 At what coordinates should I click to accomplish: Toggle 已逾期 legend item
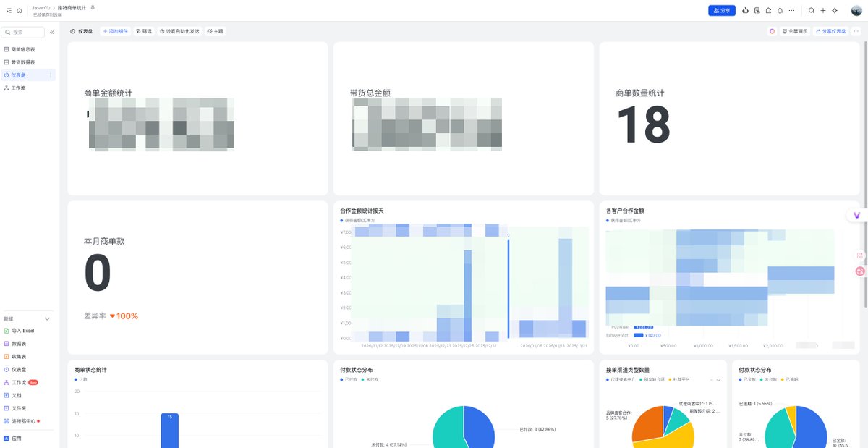790,379
